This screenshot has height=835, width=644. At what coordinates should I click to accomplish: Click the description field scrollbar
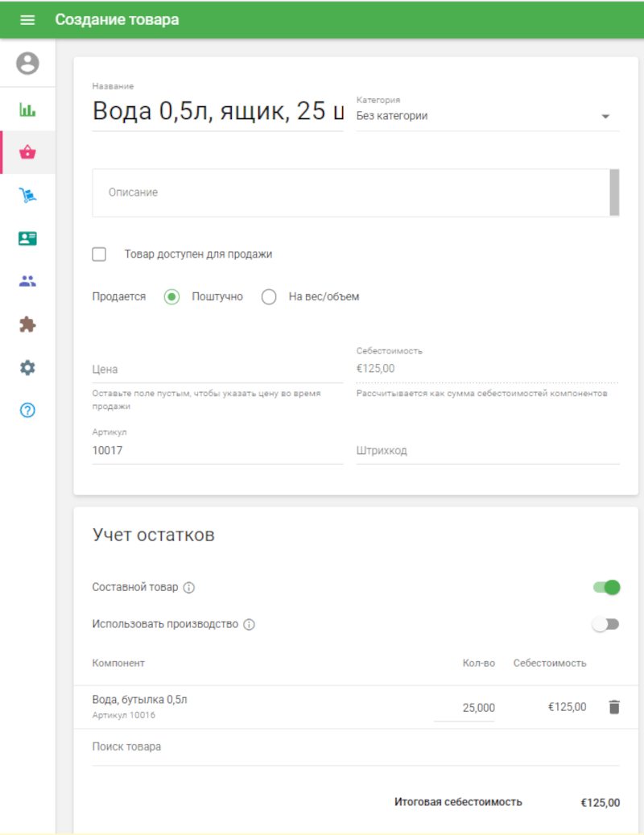[613, 192]
